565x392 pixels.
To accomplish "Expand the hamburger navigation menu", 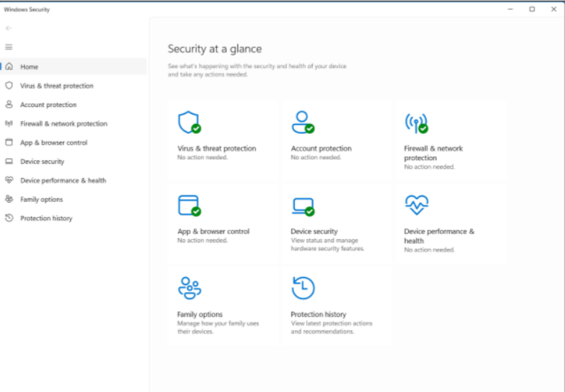I will pyautogui.click(x=9, y=47).
